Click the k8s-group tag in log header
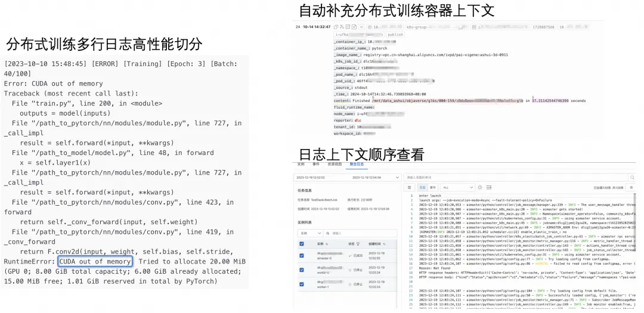 436,27
